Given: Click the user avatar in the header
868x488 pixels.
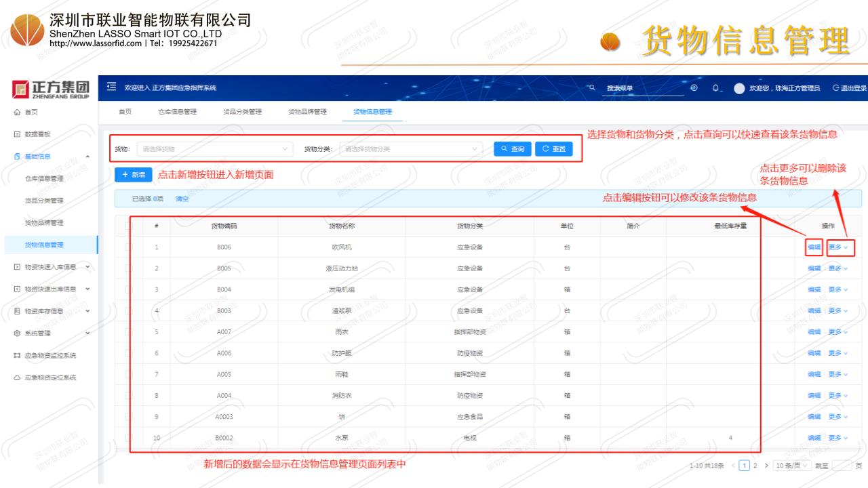Looking at the screenshot, I should 739,88.
